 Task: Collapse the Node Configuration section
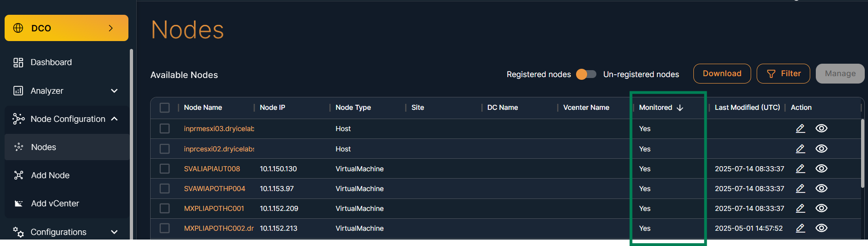click(x=114, y=119)
